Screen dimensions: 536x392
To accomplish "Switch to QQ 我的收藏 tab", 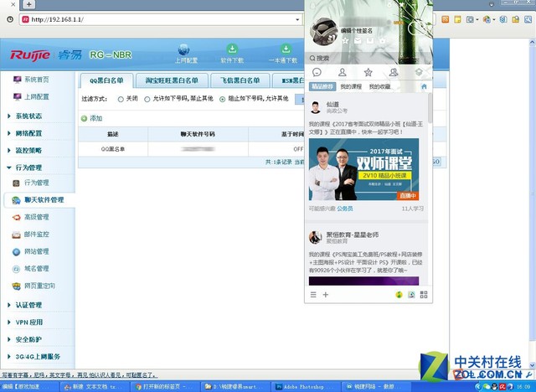I will pyautogui.click(x=379, y=86).
